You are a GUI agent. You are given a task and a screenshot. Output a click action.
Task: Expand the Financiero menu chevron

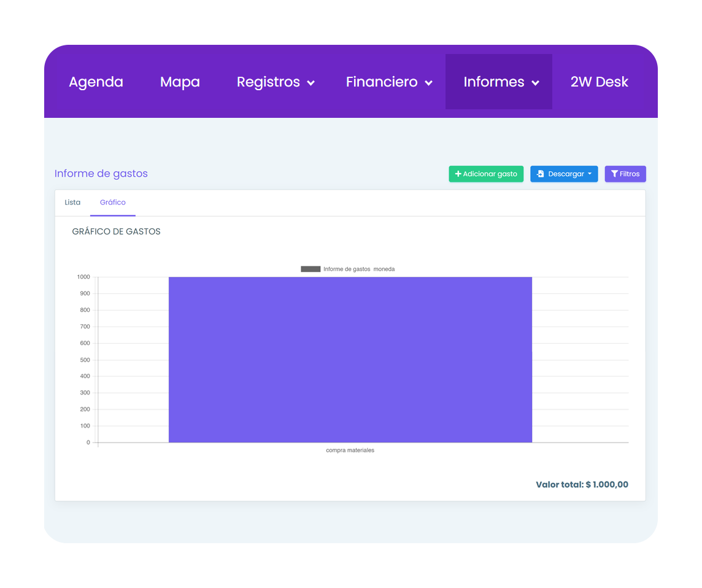[428, 83]
